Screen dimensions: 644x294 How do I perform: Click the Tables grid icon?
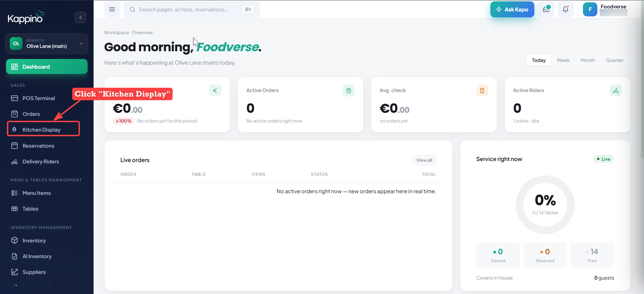point(14,209)
